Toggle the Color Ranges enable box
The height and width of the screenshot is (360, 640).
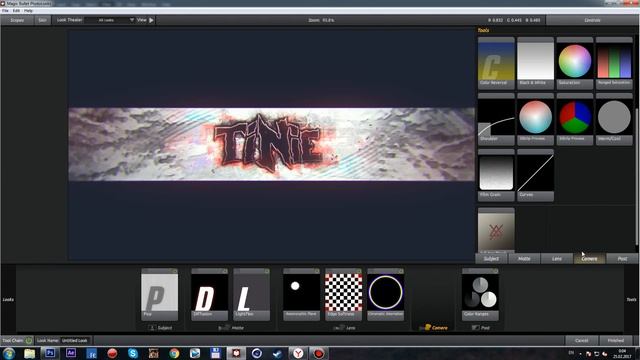(496, 271)
